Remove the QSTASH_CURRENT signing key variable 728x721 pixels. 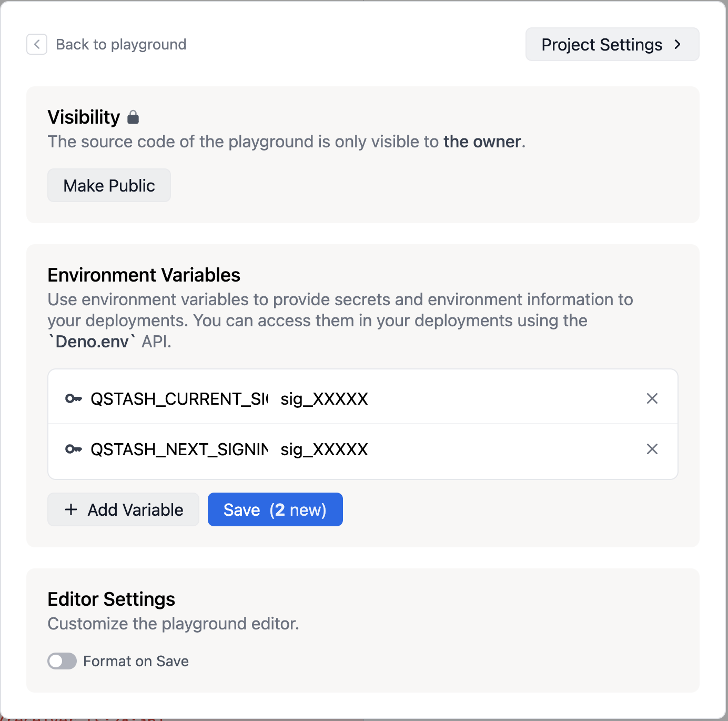[652, 399]
